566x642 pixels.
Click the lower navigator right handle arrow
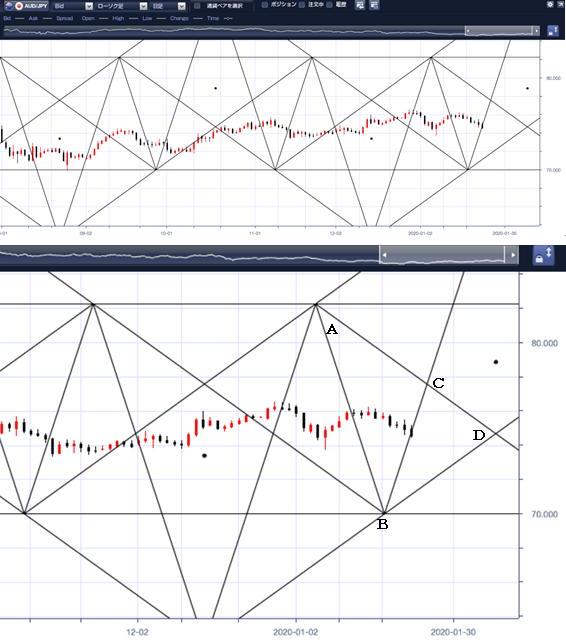(512, 255)
